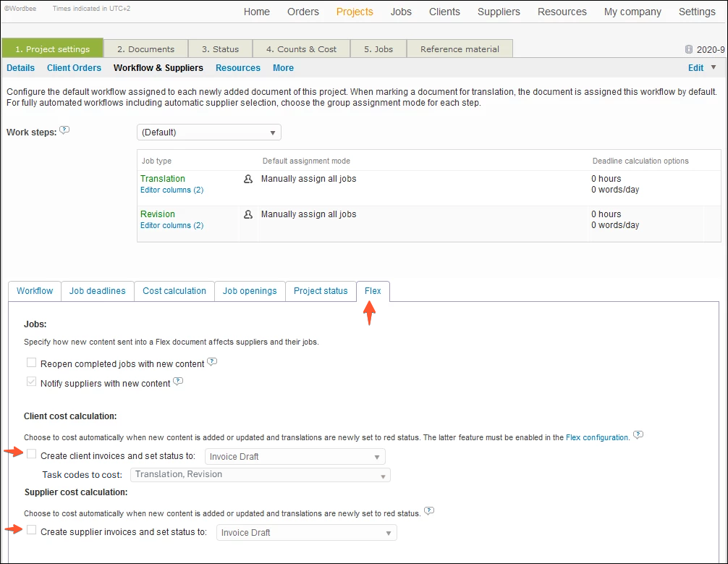Click help icon beside Reopen completed jobs
This screenshot has height=564, width=728.
(x=212, y=362)
